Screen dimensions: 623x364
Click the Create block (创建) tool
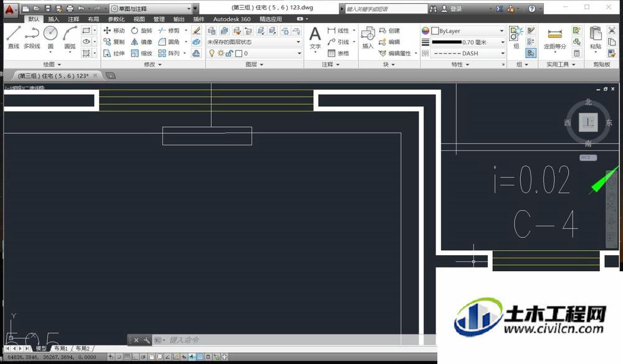(x=390, y=30)
